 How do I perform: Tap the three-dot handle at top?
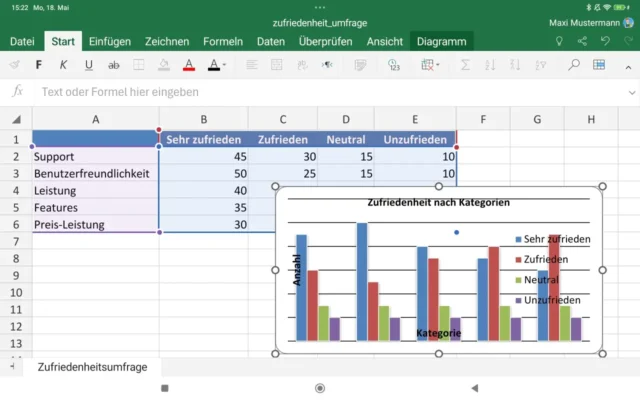click(x=320, y=7)
